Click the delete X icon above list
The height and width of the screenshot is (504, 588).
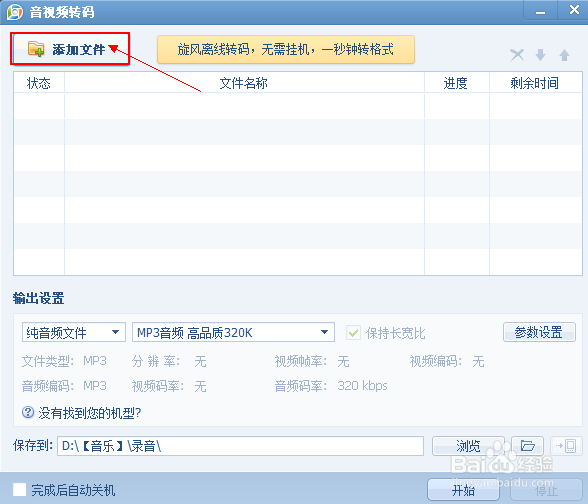tap(517, 55)
